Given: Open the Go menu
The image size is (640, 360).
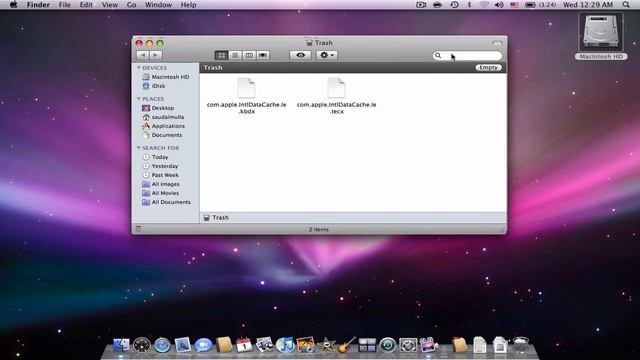Looking at the screenshot, I should (131, 5).
